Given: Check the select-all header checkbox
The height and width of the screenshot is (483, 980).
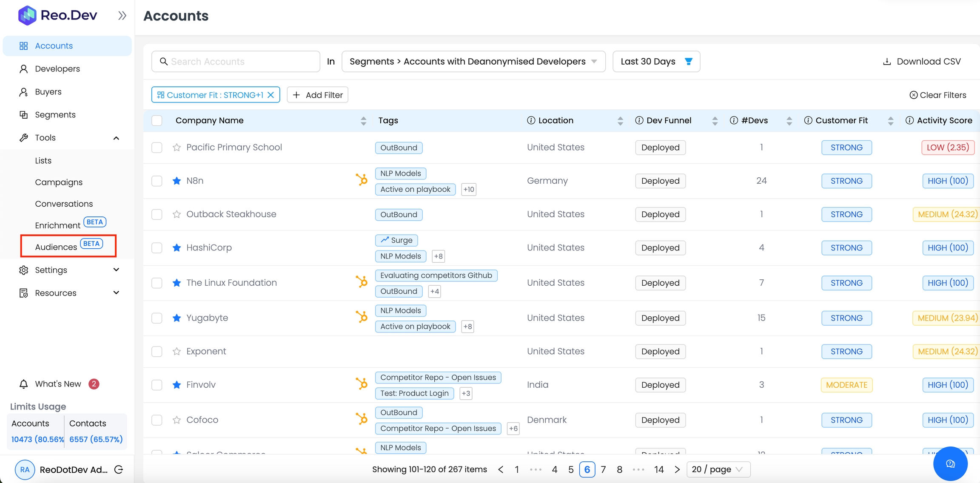Looking at the screenshot, I should tap(157, 120).
